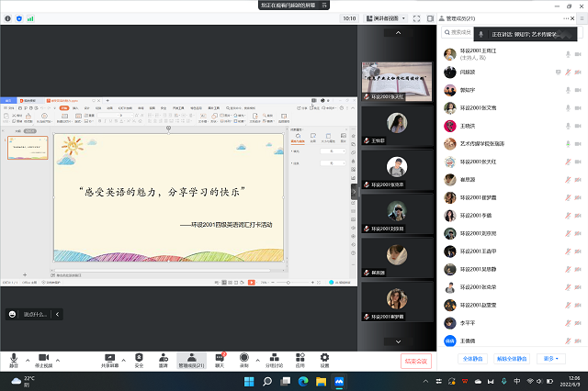Select the 环设2001张天红 video tile
The width and height of the screenshot is (588, 391).
coord(397,82)
